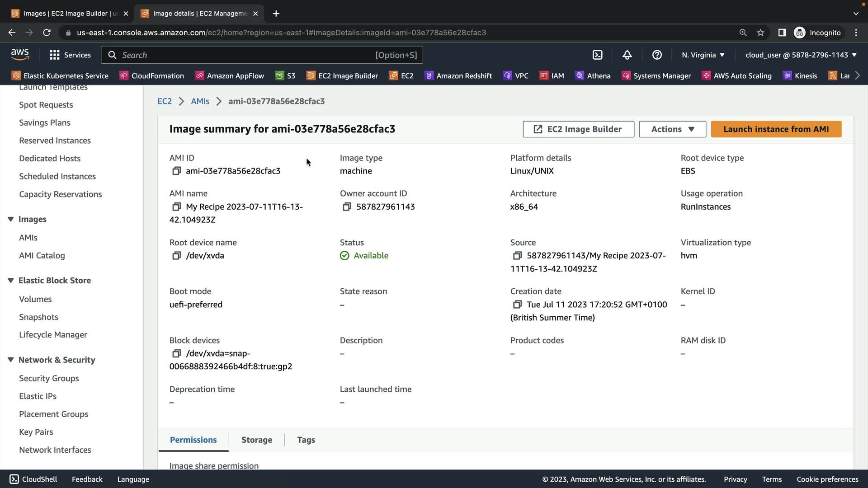Copy the AMI ID value

tap(176, 171)
